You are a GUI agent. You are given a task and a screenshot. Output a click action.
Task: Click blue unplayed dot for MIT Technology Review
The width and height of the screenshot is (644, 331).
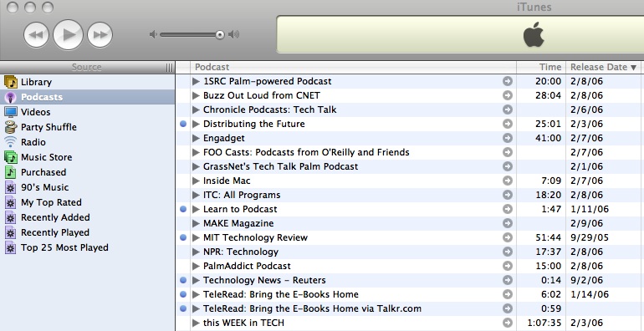tap(184, 237)
